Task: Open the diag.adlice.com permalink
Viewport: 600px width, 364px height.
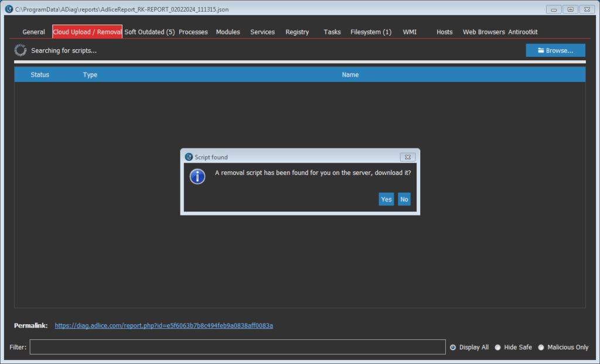Action: point(163,325)
